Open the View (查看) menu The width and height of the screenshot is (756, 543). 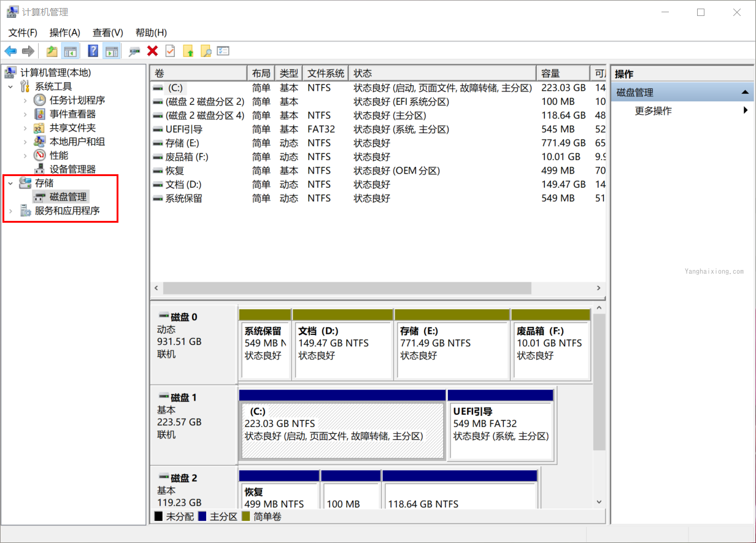pos(108,33)
